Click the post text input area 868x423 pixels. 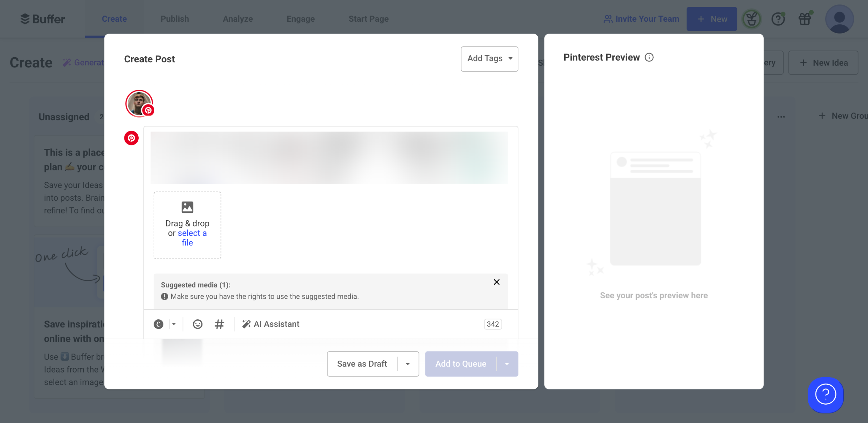tap(329, 158)
